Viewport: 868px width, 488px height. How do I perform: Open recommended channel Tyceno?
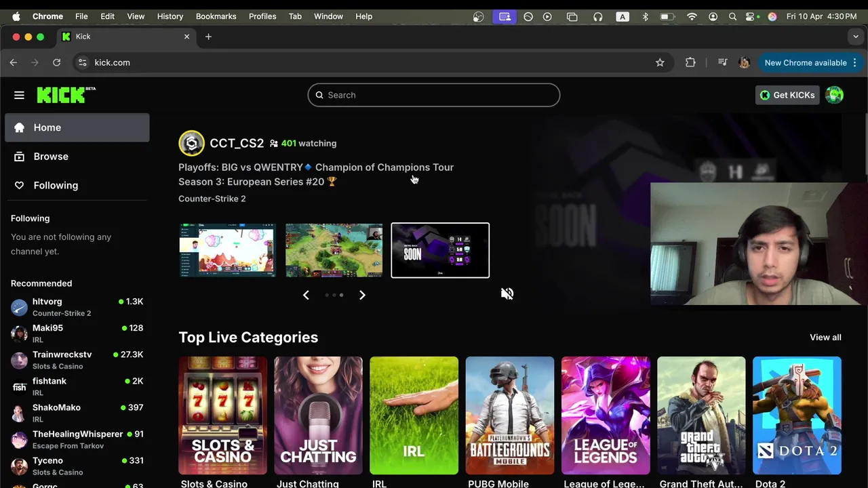[77, 466]
